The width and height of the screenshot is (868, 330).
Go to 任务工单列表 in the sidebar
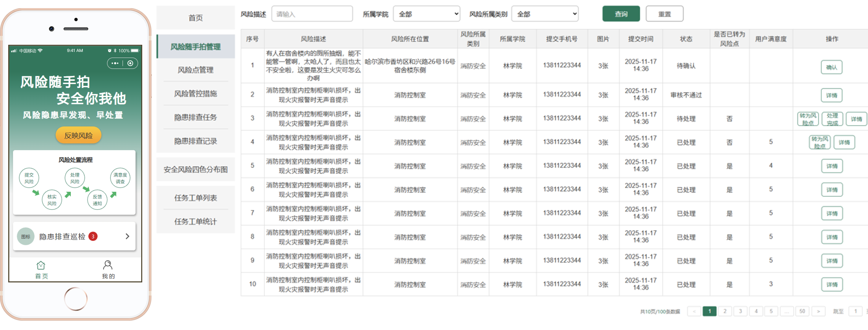pos(195,198)
